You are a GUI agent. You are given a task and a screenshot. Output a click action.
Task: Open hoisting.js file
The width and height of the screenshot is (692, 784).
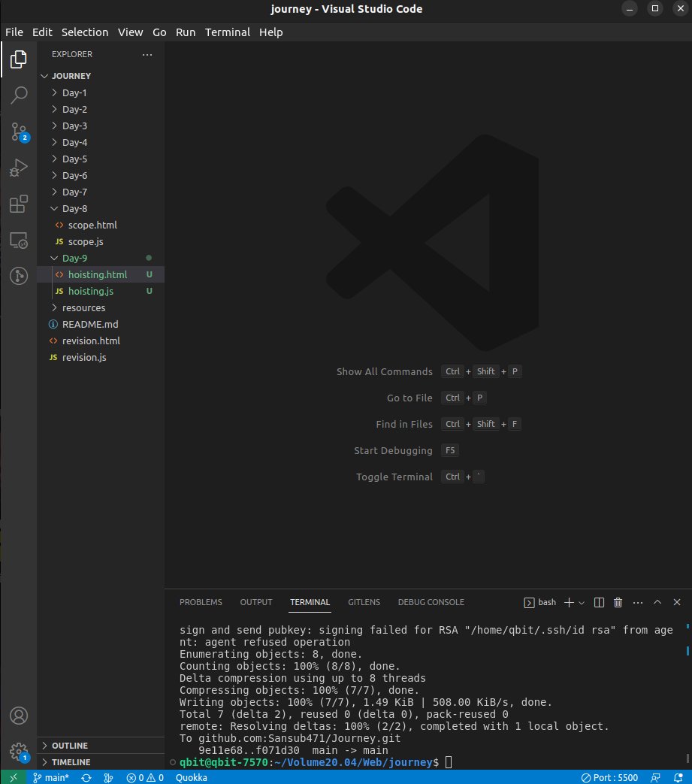coord(101,291)
